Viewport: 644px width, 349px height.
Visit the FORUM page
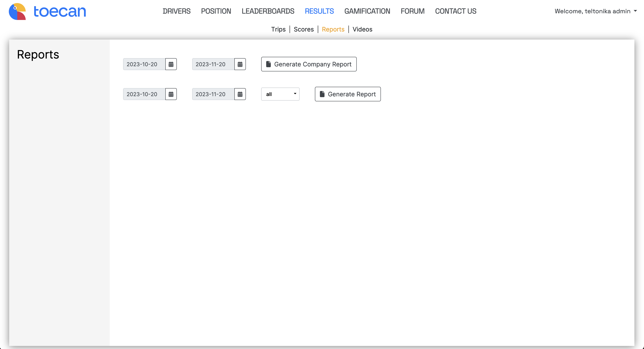click(x=413, y=11)
